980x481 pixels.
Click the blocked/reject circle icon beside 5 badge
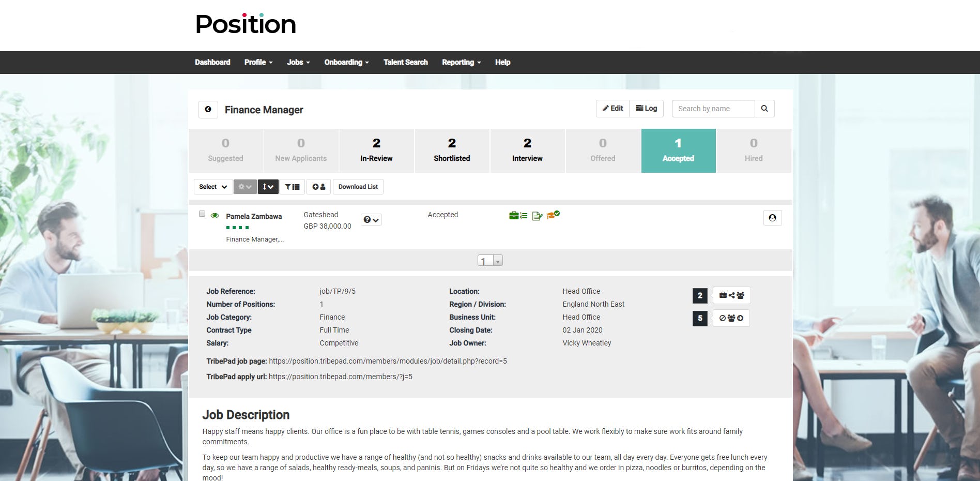pyautogui.click(x=722, y=318)
